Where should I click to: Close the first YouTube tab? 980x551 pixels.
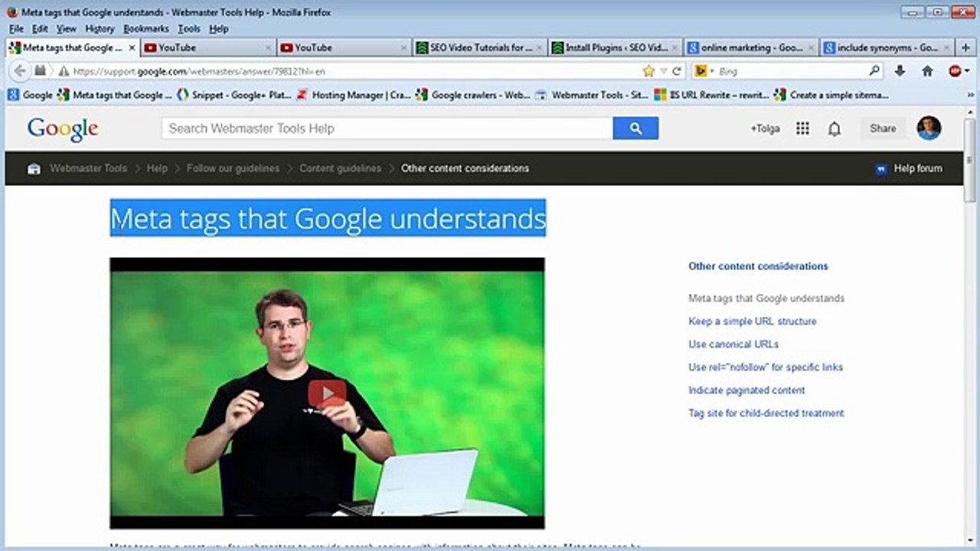(x=268, y=47)
